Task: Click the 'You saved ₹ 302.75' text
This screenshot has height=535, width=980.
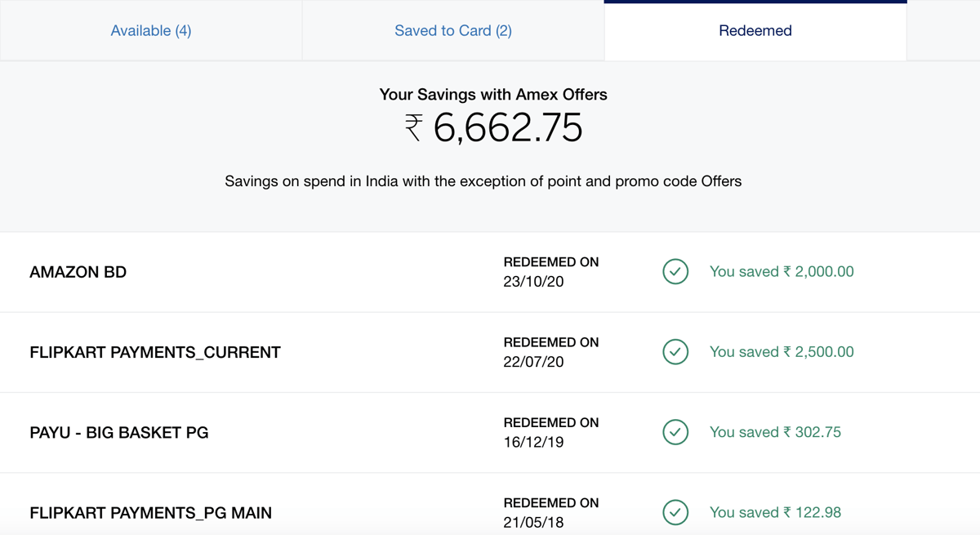Action: tap(775, 432)
